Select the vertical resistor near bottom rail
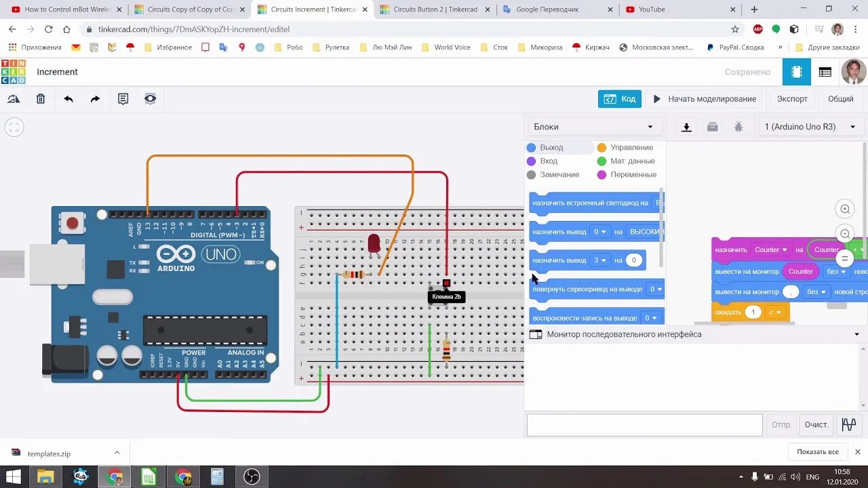The image size is (868, 488). pyautogui.click(x=446, y=351)
